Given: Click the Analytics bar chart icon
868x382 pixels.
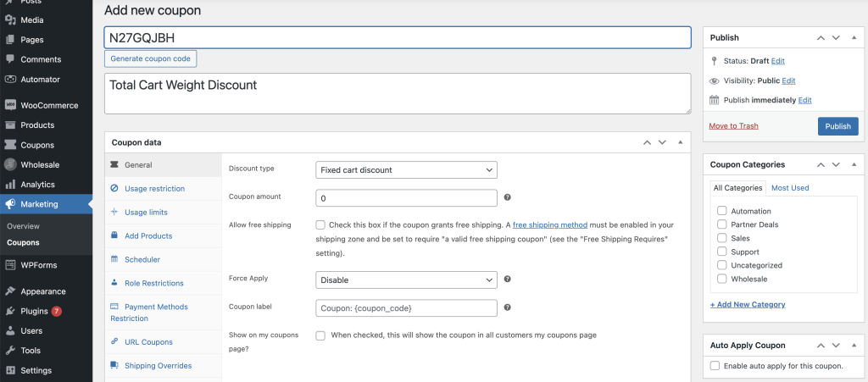Looking at the screenshot, I should click(10, 184).
